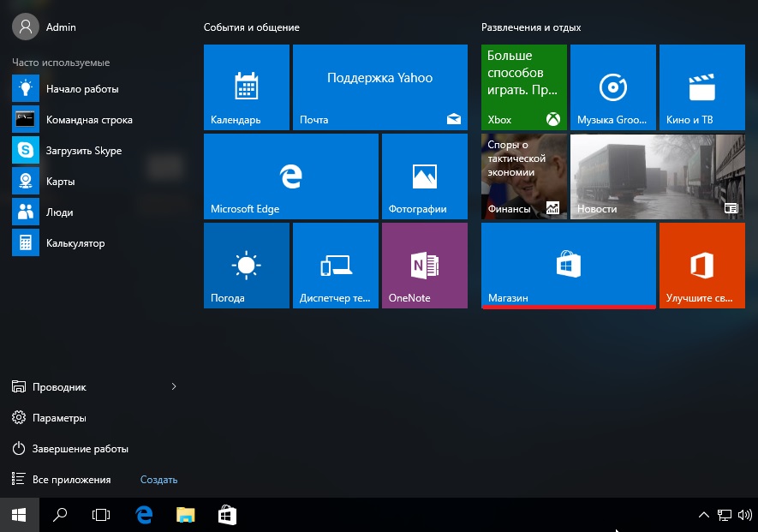Show Все приложения list

tap(62, 479)
